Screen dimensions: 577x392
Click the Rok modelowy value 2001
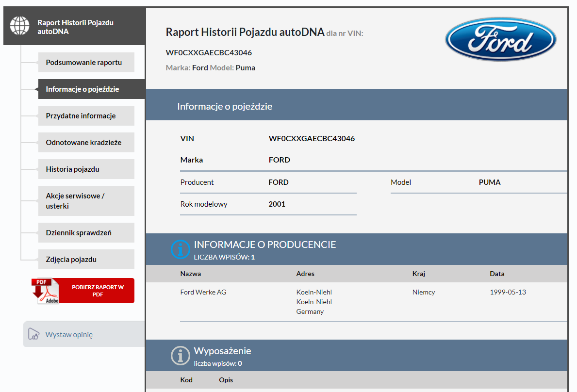pos(277,204)
